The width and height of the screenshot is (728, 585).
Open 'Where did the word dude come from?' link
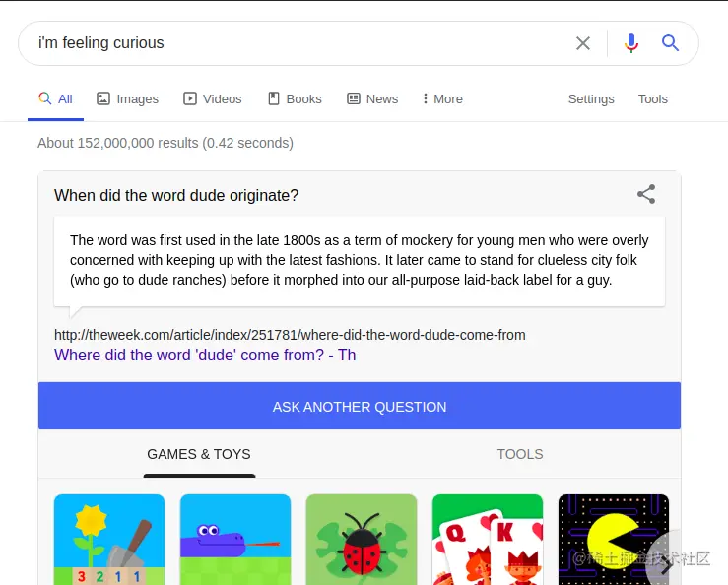[205, 356]
